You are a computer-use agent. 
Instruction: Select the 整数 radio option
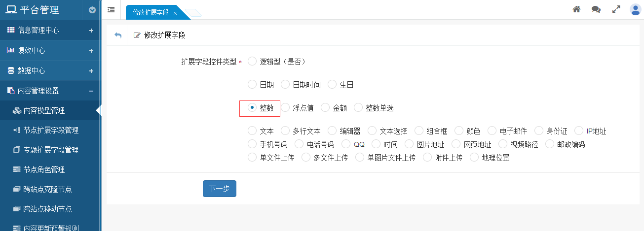(252, 108)
